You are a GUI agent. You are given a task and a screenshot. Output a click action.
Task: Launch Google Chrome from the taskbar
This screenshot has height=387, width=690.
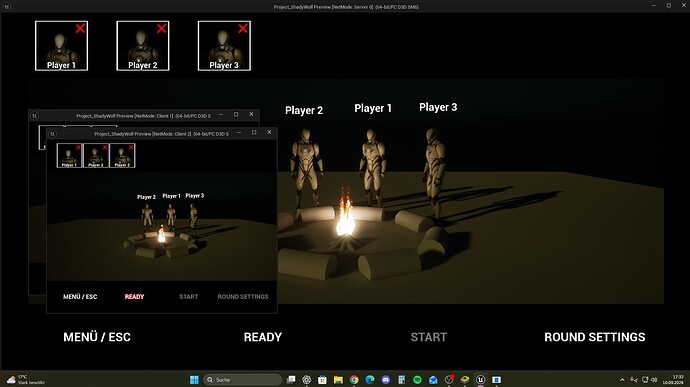click(354, 380)
